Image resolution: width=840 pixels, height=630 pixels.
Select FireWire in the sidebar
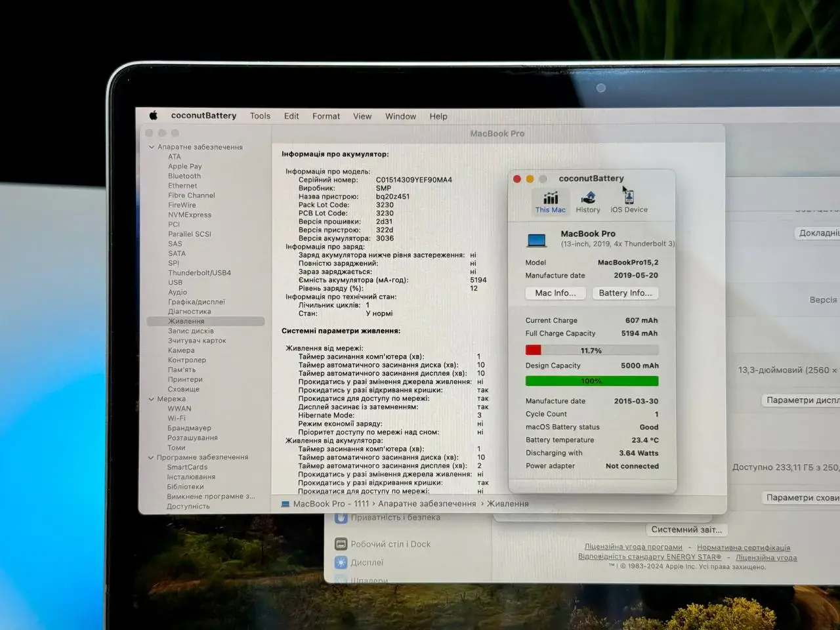[182, 205]
